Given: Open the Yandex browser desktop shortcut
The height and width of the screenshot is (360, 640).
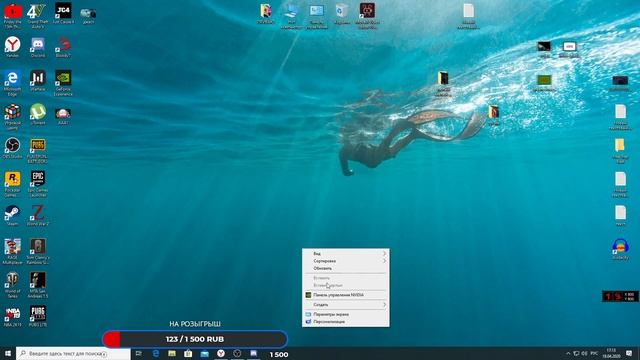Looking at the screenshot, I should pyautogui.click(x=13, y=47).
